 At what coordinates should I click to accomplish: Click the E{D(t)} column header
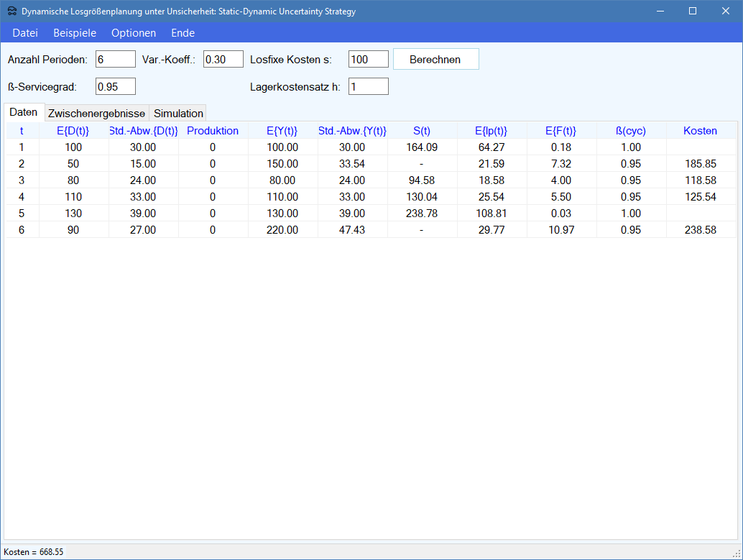(x=73, y=131)
